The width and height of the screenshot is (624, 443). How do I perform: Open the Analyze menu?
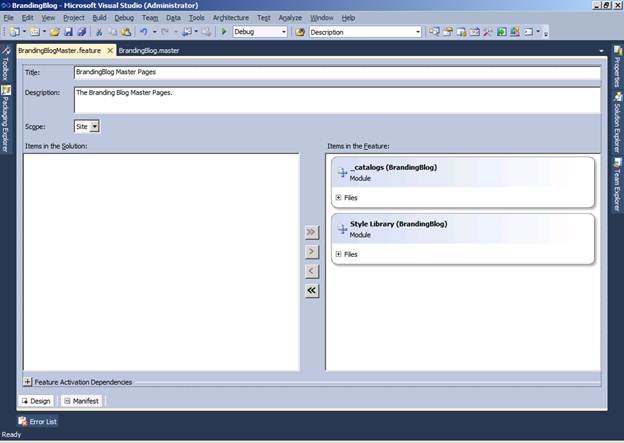click(290, 18)
